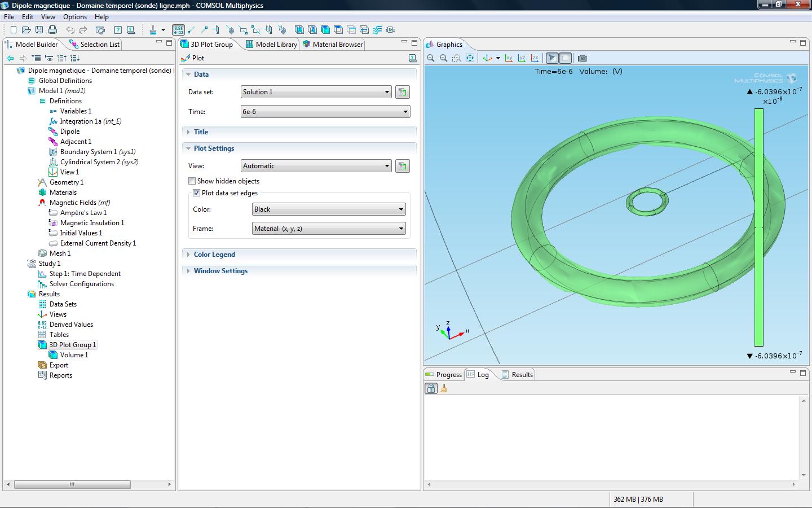
Task: Click the Print icon in main toolbar
Action: [52, 30]
